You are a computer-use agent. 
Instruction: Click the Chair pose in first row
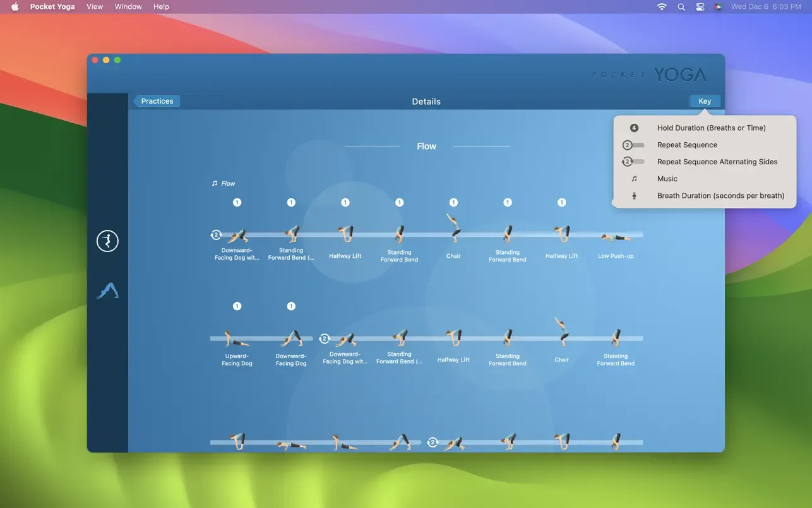click(453, 229)
